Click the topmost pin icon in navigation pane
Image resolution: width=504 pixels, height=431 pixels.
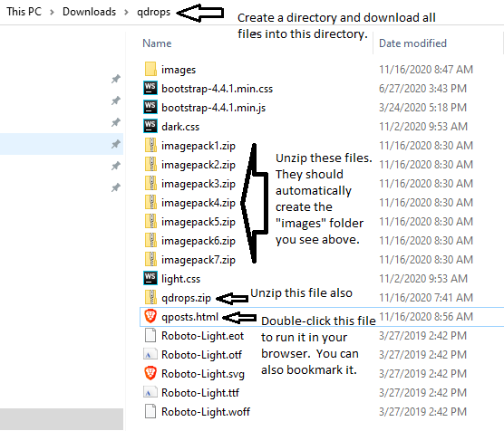(116, 79)
